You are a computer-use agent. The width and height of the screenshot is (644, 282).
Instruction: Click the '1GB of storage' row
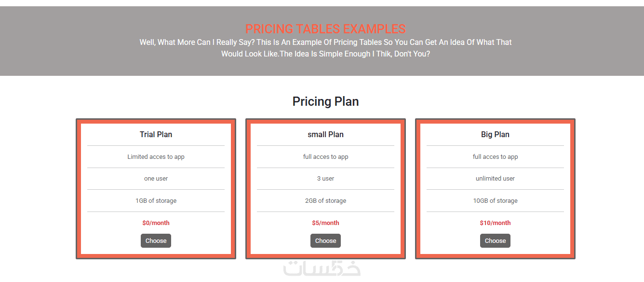(156, 200)
